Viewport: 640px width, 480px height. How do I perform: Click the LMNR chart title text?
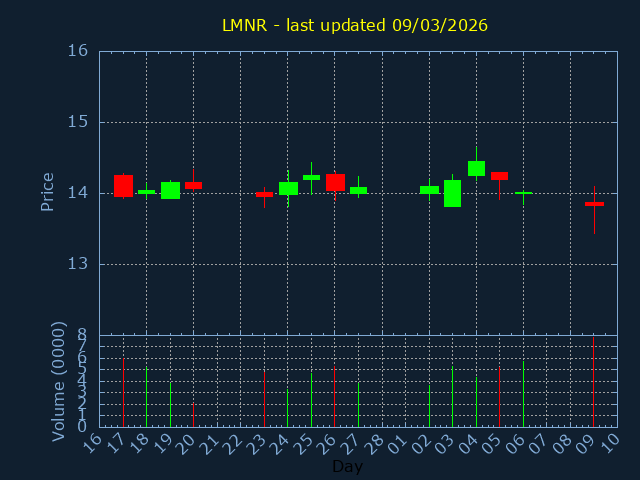click(x=355, y=25)
